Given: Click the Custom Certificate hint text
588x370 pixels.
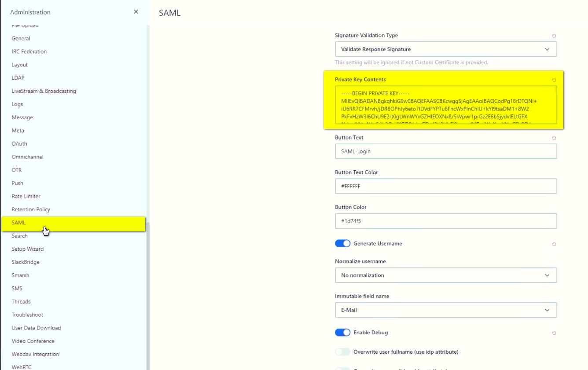Looking at the screenshot, I should click(412, 62).
